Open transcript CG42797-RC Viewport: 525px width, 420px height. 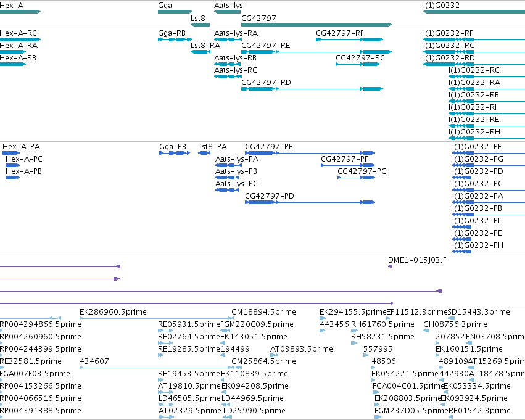tap(358, 64)
